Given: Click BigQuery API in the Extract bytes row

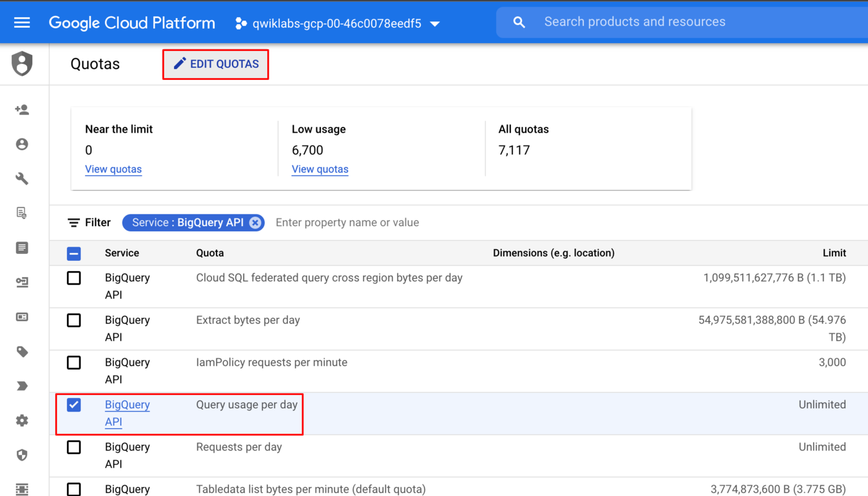Looking at the screenshot, I should click(128, 329).
